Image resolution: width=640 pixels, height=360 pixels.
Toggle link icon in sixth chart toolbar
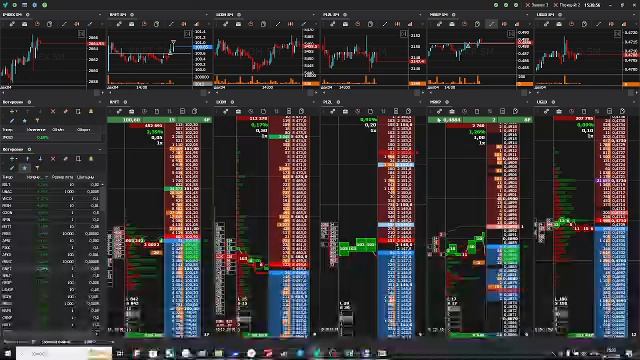pyautogui.click(x=546, y=24)
